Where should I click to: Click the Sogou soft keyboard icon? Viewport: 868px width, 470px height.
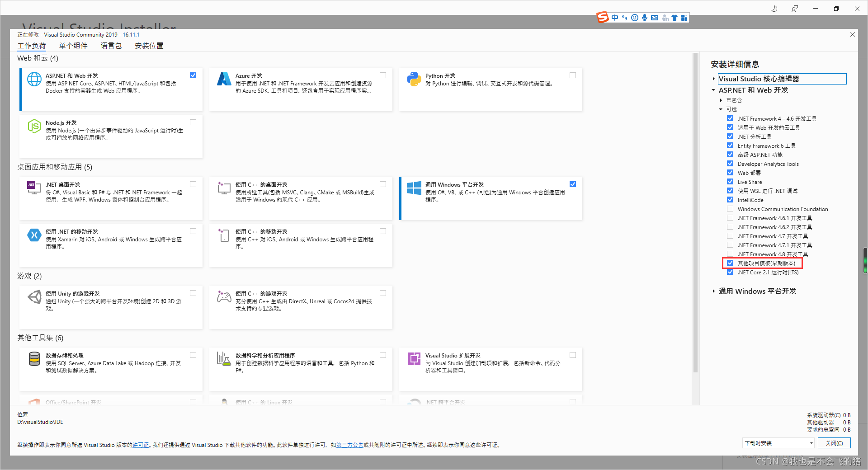[655, 18]
